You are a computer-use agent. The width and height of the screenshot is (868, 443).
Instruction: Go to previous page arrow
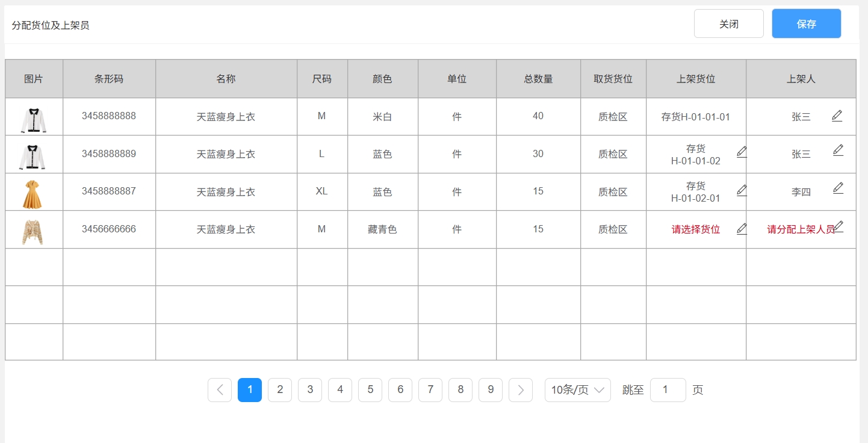(220, 390)
